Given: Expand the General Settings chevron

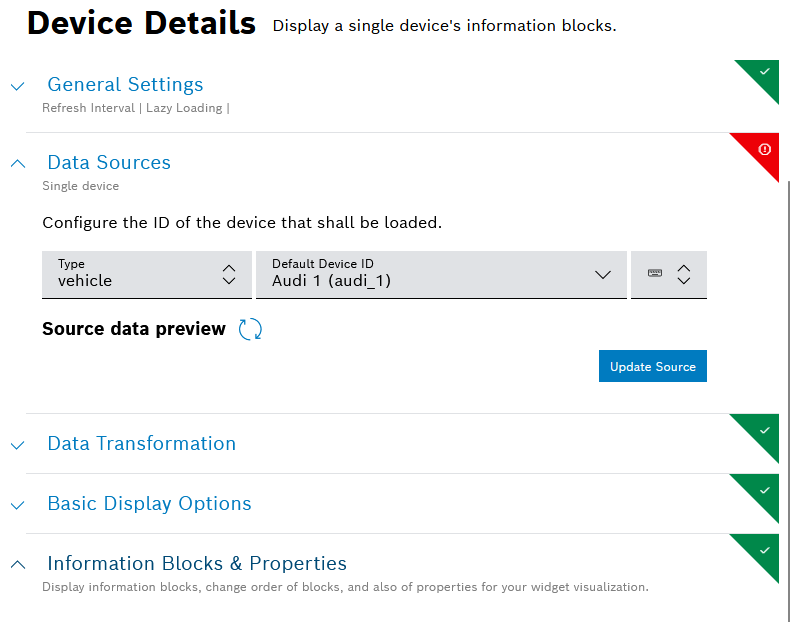Looking at the screenshot, I should [17, 86].
